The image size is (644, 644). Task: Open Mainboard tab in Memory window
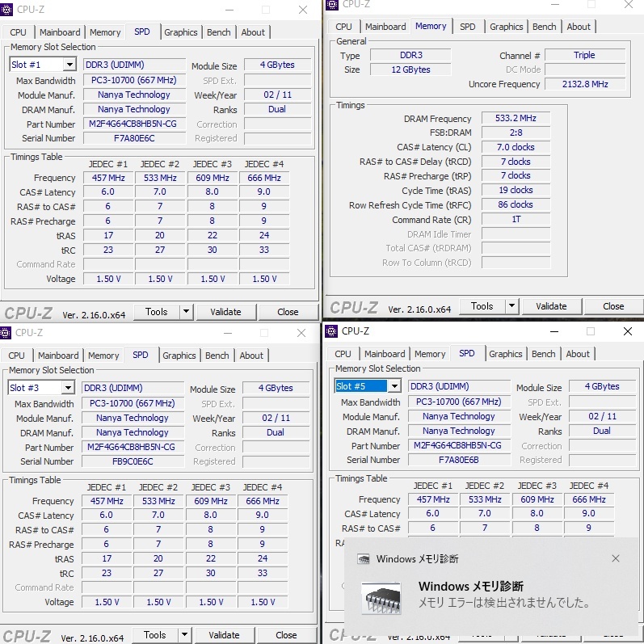click(385, 27)
